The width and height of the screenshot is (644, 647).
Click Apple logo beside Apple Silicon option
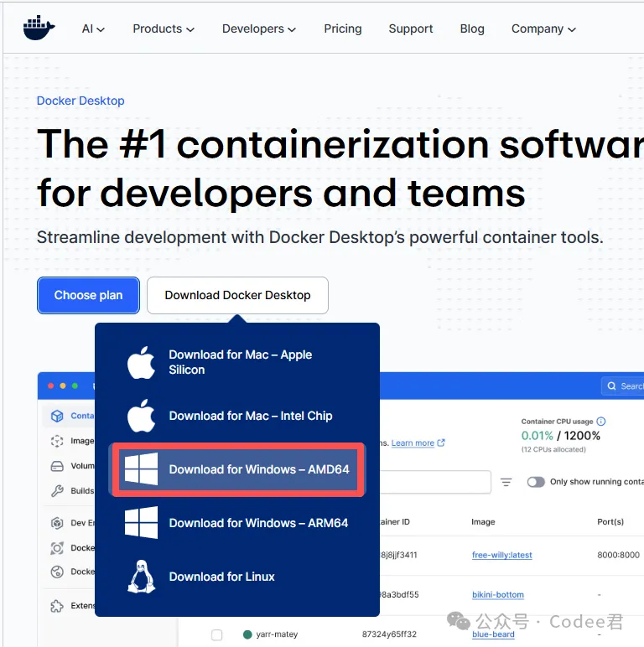tap(141, 362)
